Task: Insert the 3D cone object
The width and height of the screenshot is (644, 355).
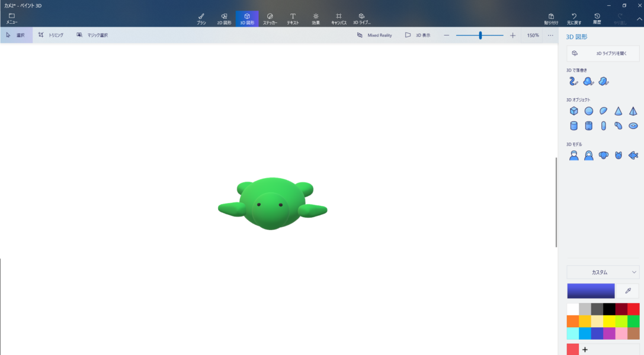Action: (618, 111)
